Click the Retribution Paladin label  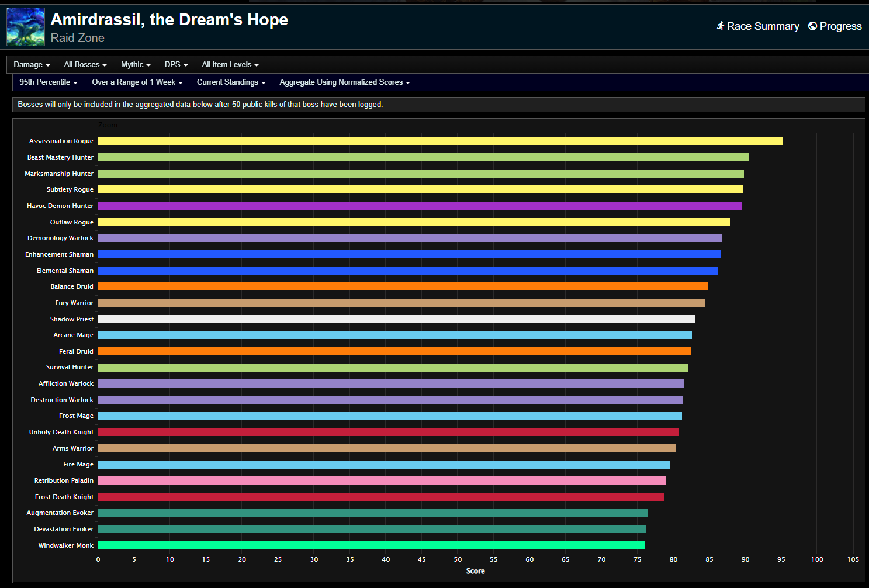coord(64,480)
